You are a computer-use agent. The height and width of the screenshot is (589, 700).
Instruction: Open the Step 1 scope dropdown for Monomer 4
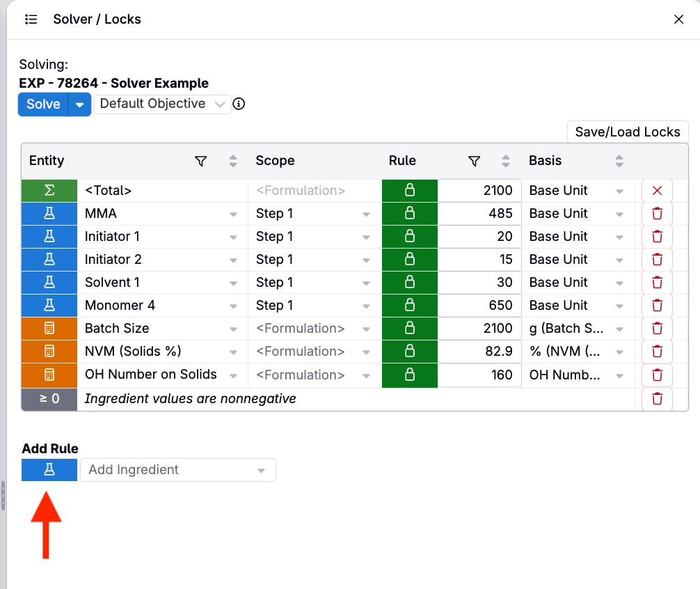[366, 306]
